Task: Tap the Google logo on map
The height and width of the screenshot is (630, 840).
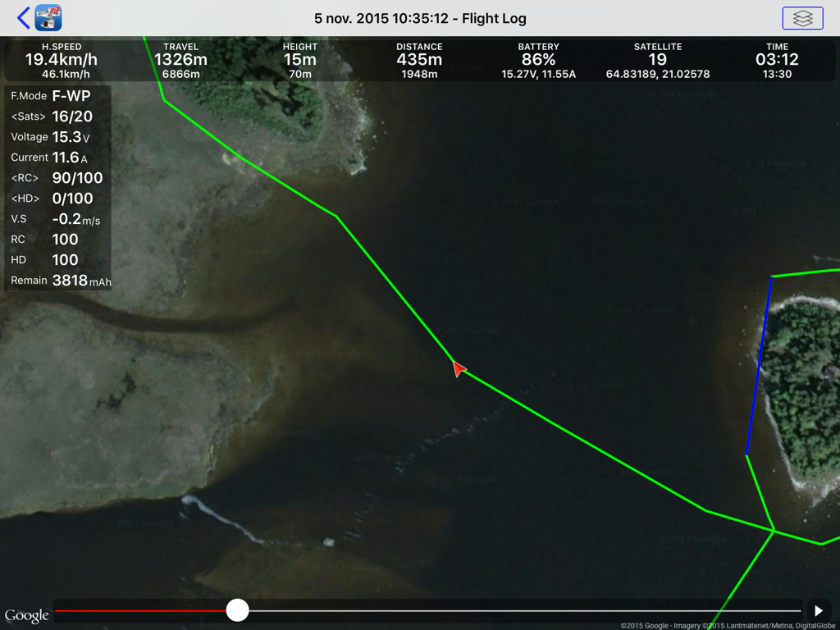Action: (x=27, y=615)
